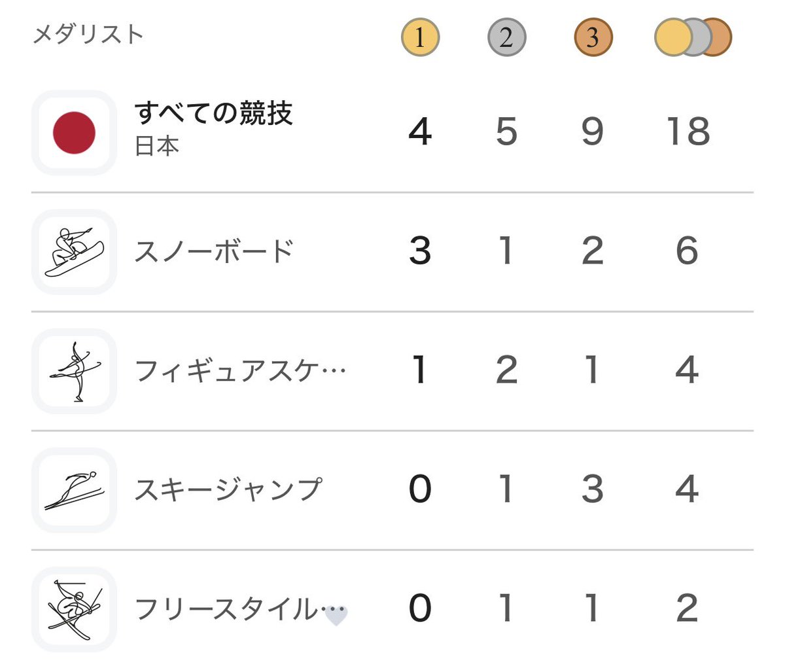This screenshot has height=672, width=785.
Task: Open the フィギュアスケ… row label
Action: [239, 371]
